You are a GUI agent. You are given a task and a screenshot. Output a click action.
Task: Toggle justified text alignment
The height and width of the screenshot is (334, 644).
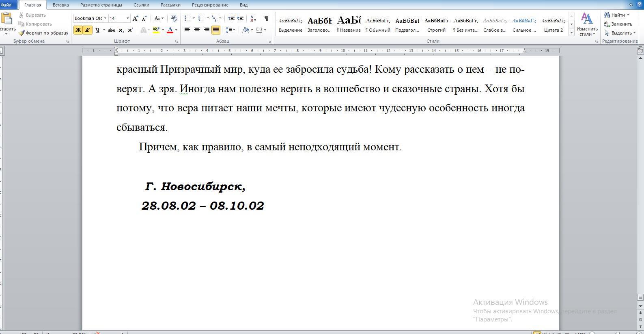click(x=216, y=30)
